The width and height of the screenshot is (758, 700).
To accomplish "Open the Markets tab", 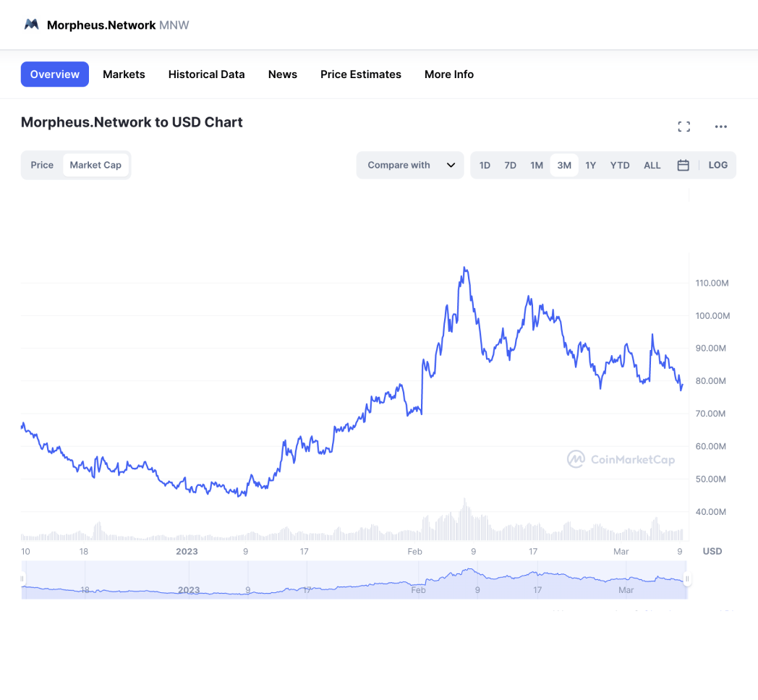I will click(x=124, y=74).
